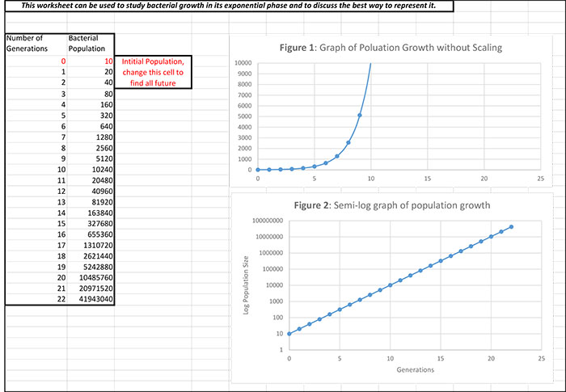Click last data point in semi-log graph
566x392 pixels.
(511, 227)
